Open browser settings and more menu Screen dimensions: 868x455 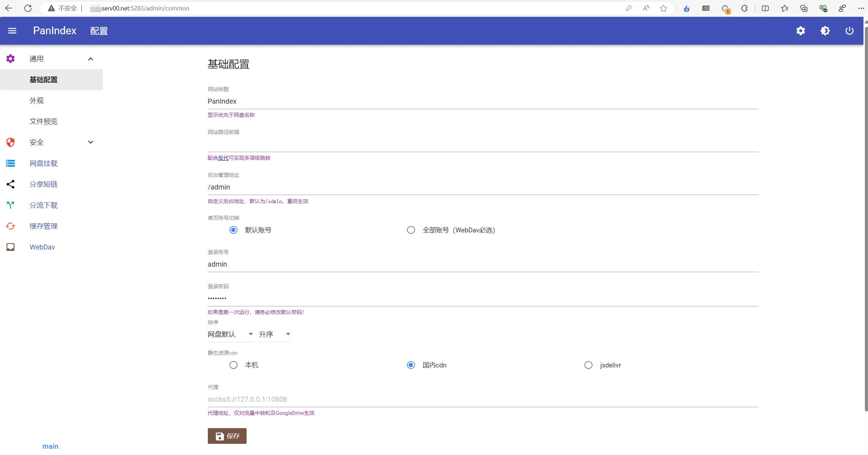[x=861, y=8]
